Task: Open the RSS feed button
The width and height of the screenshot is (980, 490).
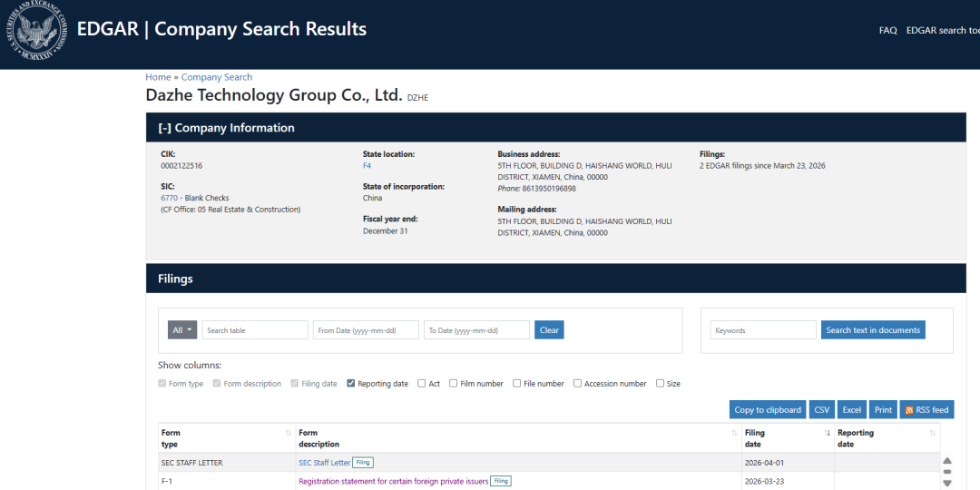Action: [926, 410]
